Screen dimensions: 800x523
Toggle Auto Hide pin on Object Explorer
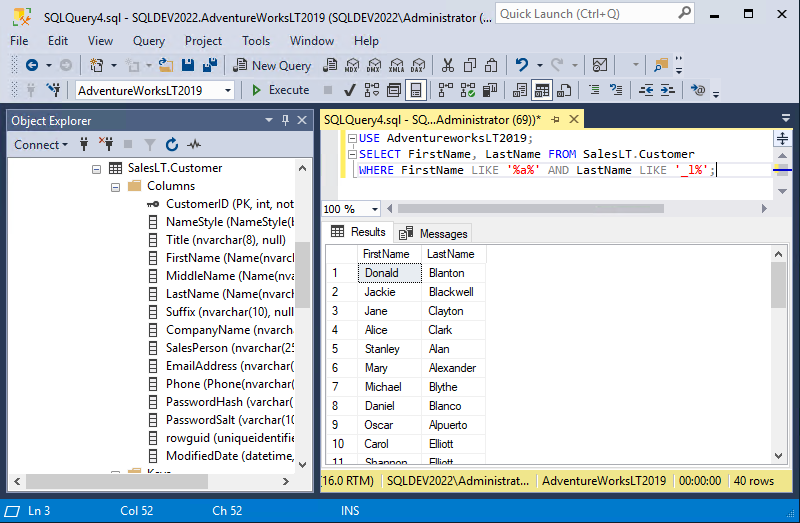coord(285,120)
